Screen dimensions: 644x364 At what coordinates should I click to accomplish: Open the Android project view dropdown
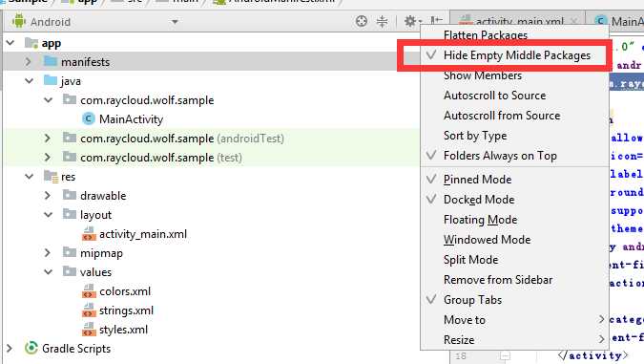click(x=175, y=21)
